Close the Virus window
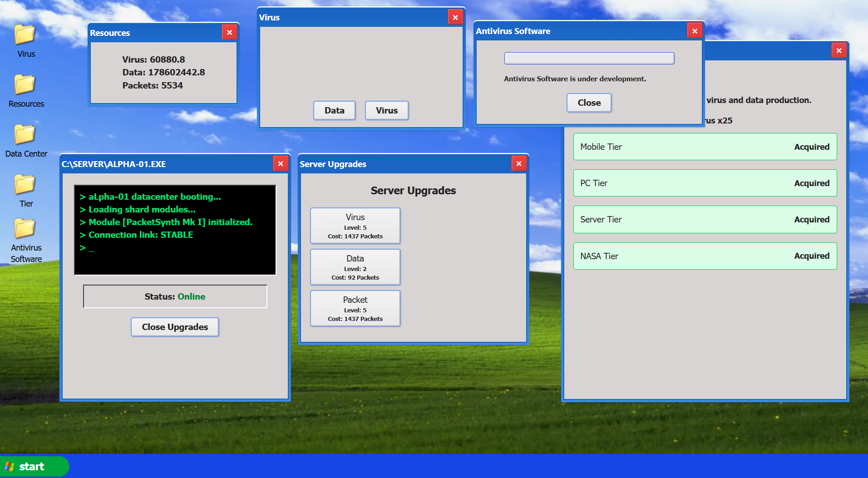 (455, 17)
